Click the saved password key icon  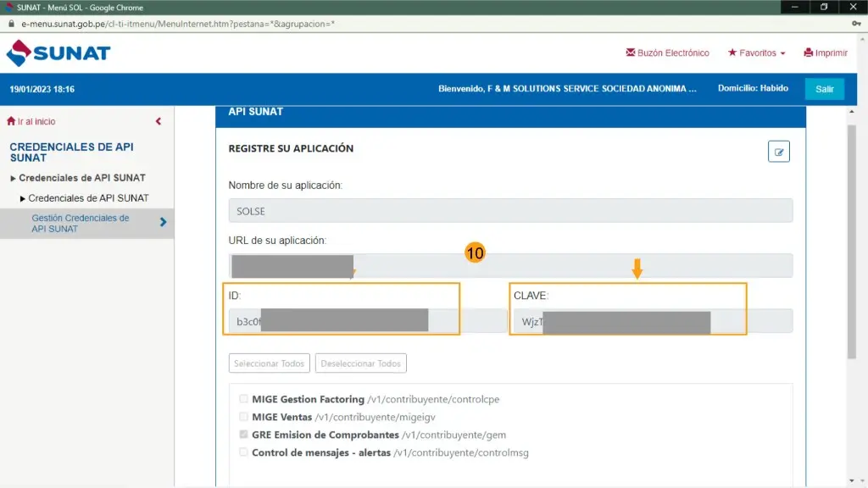(856, 24)
